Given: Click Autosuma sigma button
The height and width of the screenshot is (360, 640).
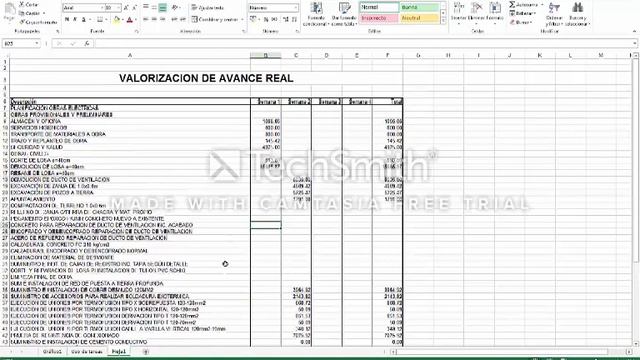Looking at the screenshot, I should (x=524, y=5).
